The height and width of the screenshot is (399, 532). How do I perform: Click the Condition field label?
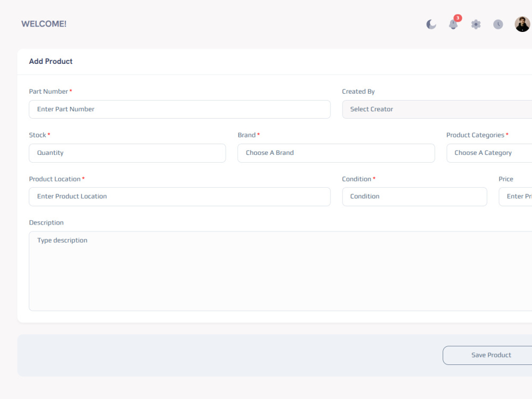(x=356, y=179)
